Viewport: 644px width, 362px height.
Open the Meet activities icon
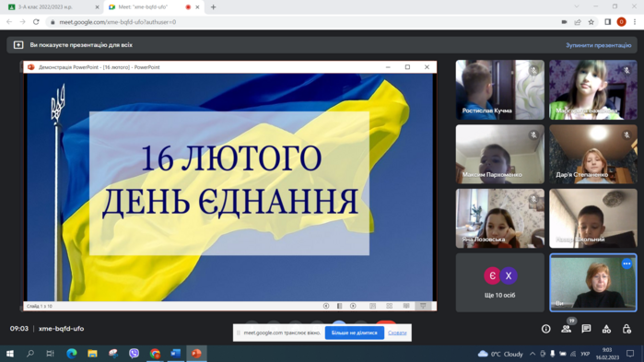pyautogui.click(x=606, y=329)
